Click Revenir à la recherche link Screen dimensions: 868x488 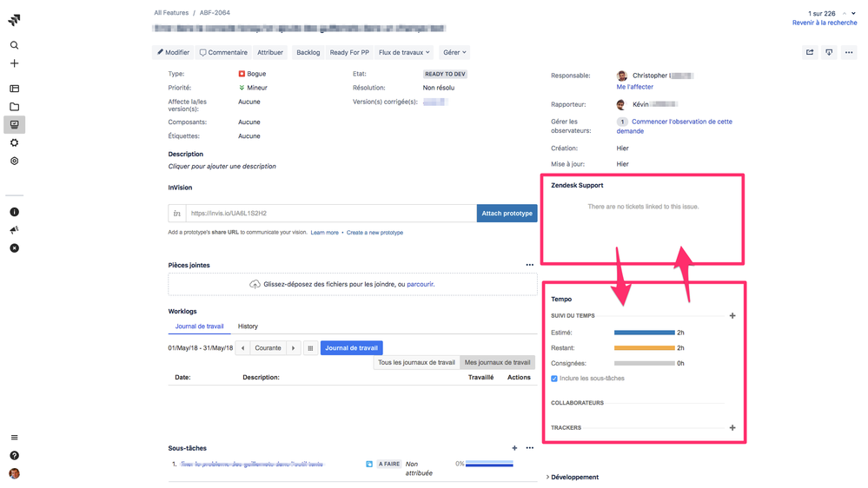[825, 23]
